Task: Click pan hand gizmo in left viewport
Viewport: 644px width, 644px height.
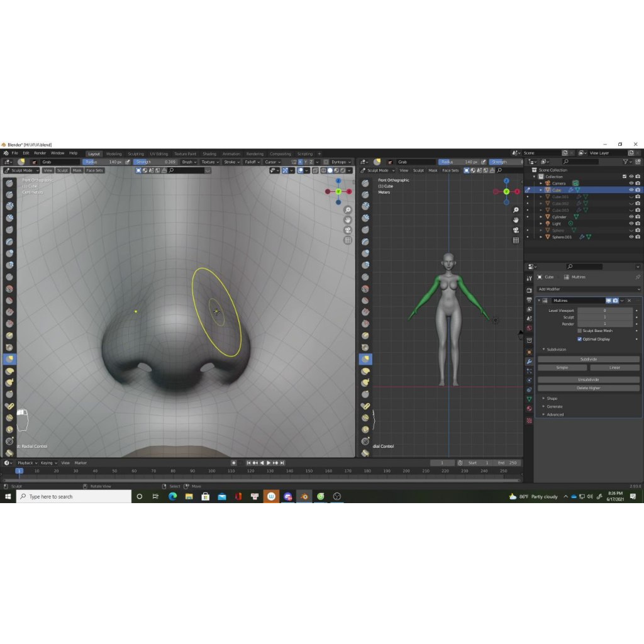Action: 348,220
